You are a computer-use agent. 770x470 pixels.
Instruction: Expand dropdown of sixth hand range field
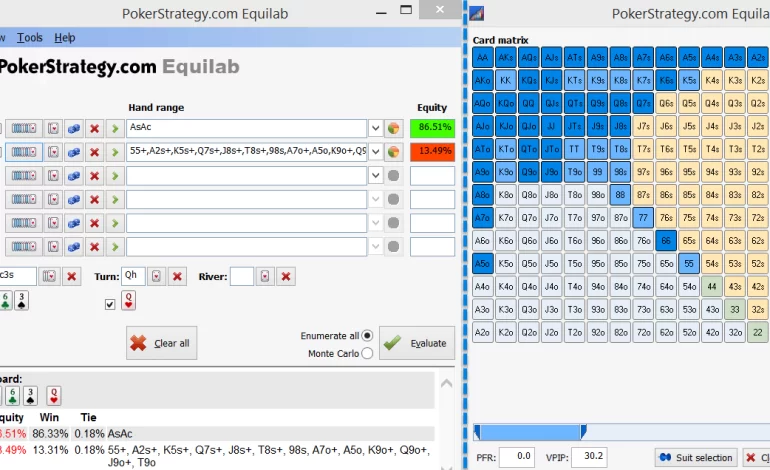pos(375,247)
